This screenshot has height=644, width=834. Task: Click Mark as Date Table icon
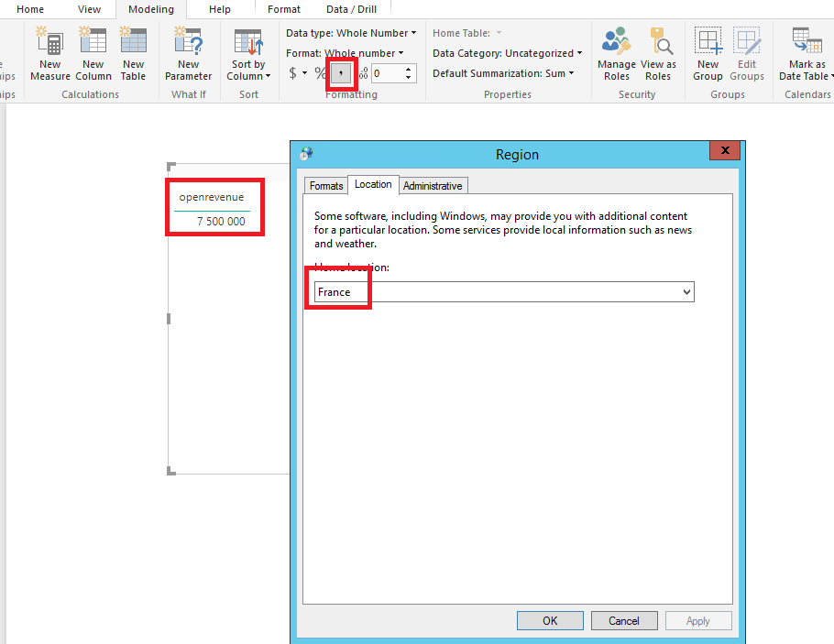click(807, 41)
